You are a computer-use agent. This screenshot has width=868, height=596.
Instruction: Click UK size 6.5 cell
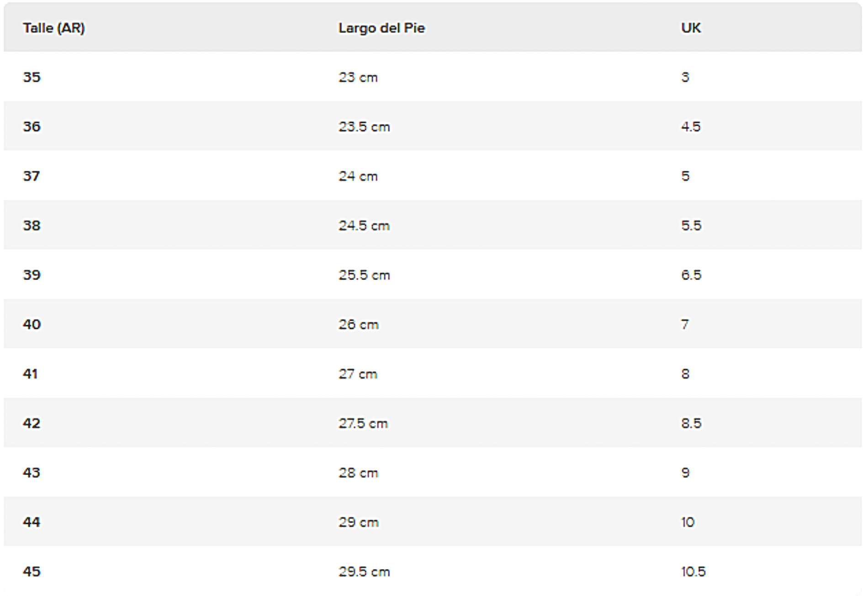691,275
